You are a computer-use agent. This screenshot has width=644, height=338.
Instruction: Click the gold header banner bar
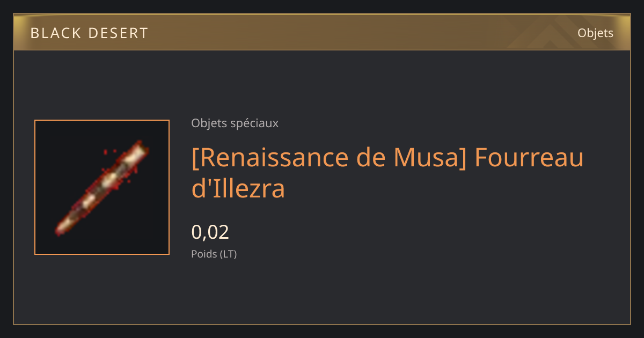pos(322,32)
